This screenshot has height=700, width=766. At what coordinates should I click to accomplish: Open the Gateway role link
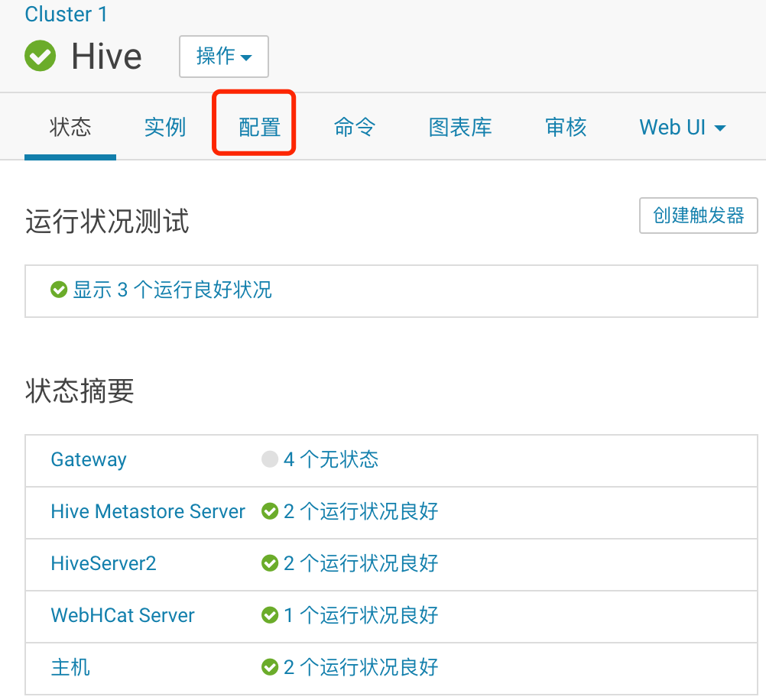[x=89, y=460]
